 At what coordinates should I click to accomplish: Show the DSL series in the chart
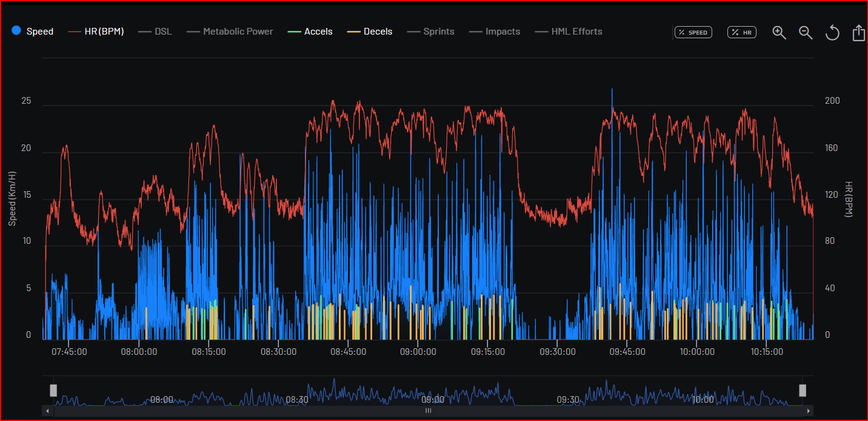point(155,32)
